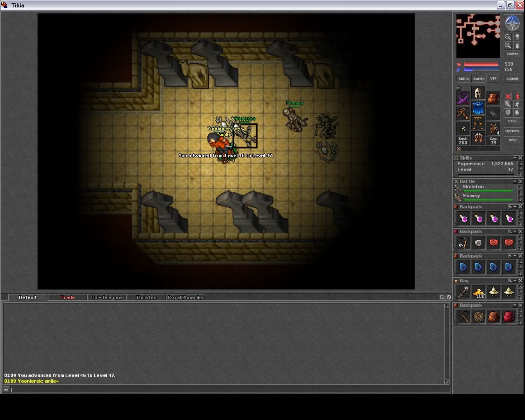Select the crossbow in the hand slot
The image size is (525, 420).
(x=463, y=114)
